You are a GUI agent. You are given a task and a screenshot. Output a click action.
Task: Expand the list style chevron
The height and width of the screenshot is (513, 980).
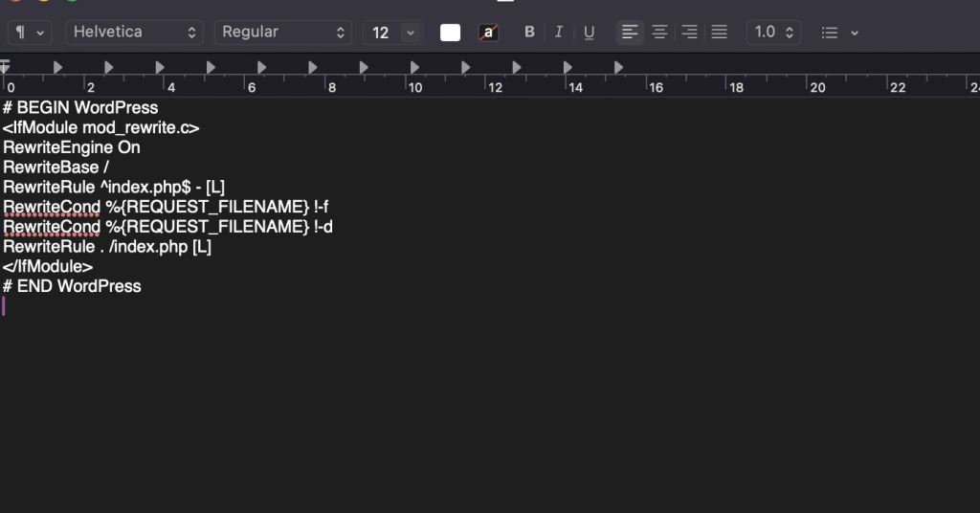click(x=855, y=33)
